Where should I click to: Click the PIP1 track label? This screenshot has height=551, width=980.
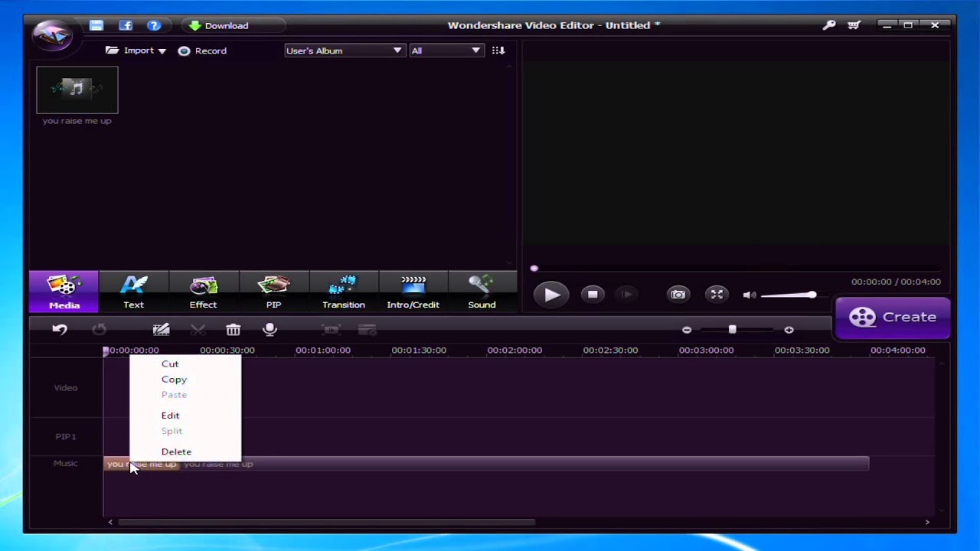[66, 437]
